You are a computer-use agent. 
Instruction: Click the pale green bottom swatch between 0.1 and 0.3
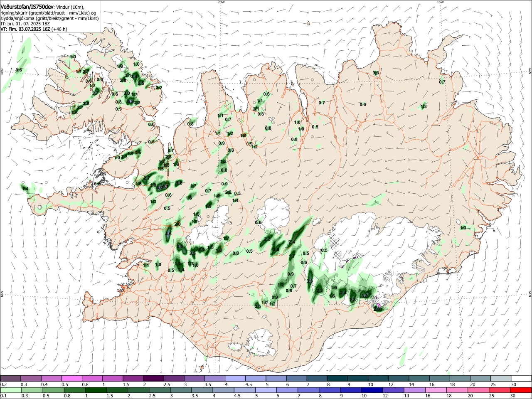point(11,390)
